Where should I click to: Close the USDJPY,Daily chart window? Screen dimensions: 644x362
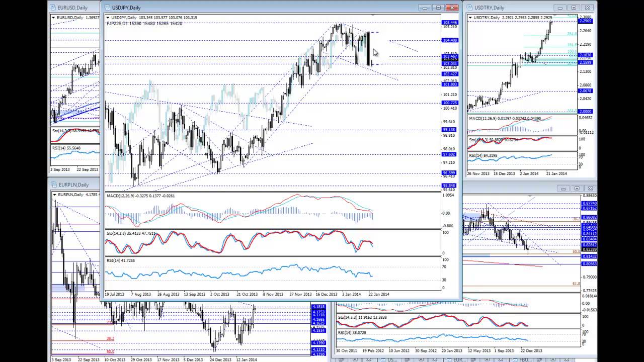(x=452, y=8)
